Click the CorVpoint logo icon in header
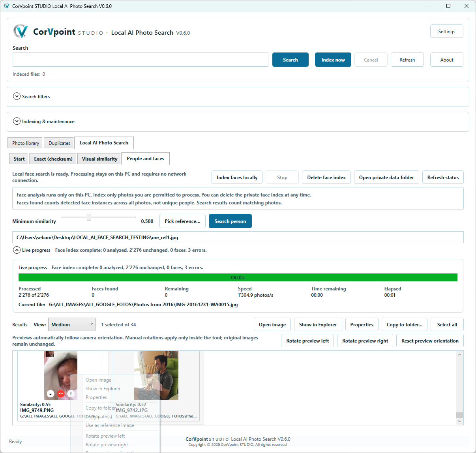This screenshot has height=453, width=476. point(21,31)
